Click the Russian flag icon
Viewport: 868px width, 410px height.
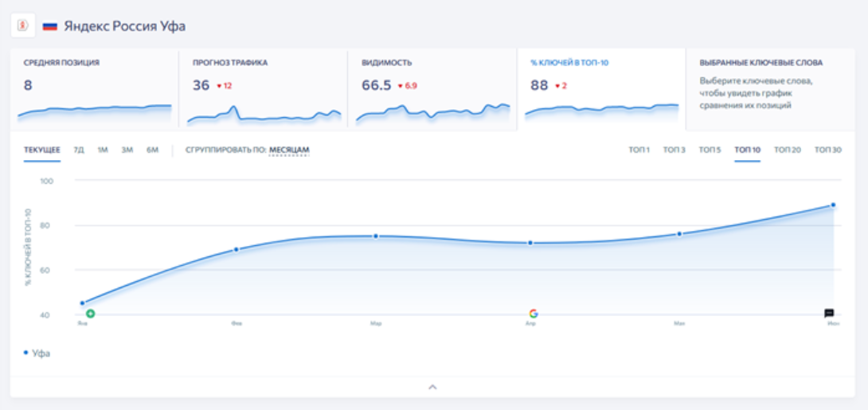(50, 26)
